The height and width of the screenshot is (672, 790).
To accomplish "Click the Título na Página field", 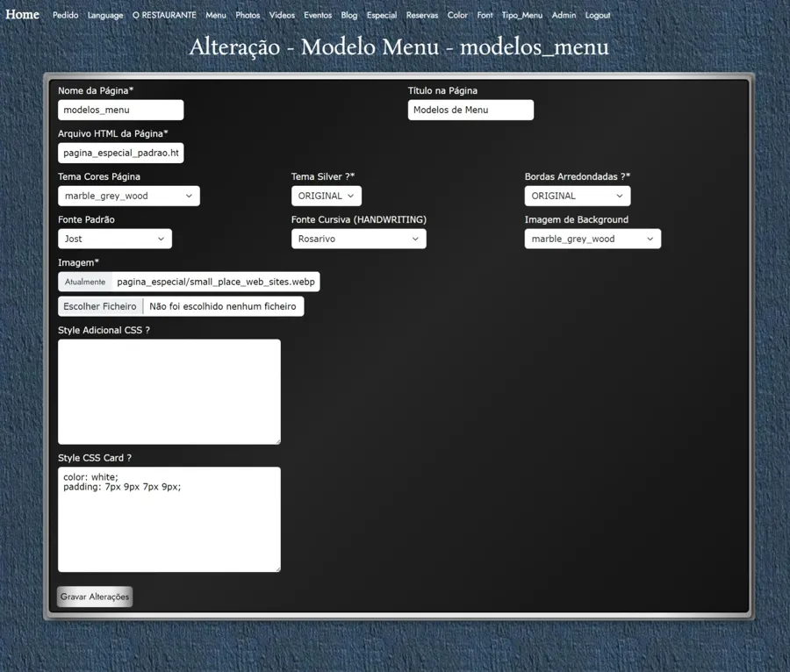I will tap(470, 110).
